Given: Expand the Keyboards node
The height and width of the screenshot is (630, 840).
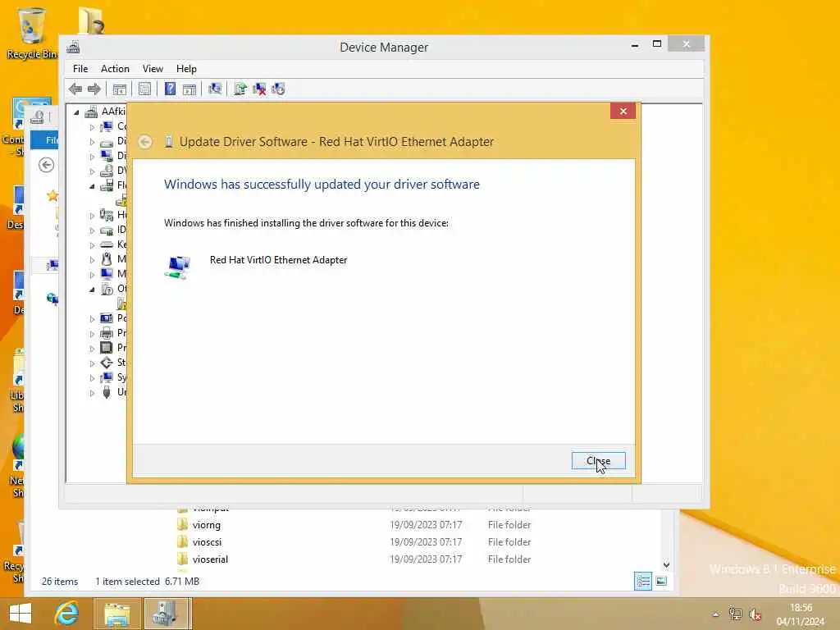Looking at the screenshot, I should pyautogui.click(x=92, y=244).
